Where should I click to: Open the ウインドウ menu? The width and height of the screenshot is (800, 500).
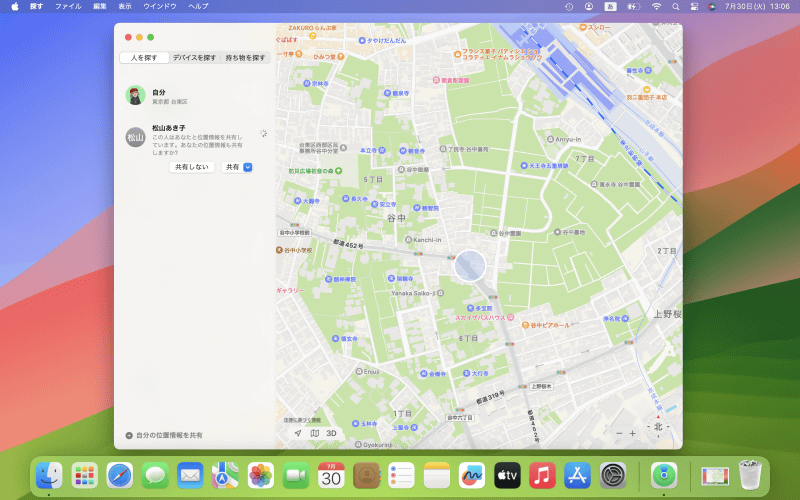(160, 7)
